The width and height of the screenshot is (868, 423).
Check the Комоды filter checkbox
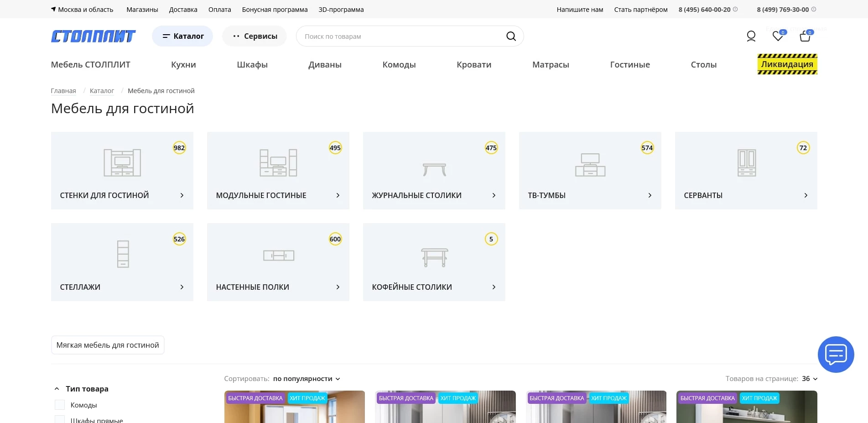coord(60,405)
